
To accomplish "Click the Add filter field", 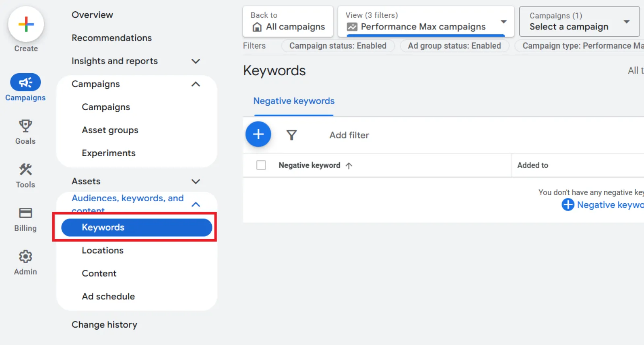I will (349, 135).
